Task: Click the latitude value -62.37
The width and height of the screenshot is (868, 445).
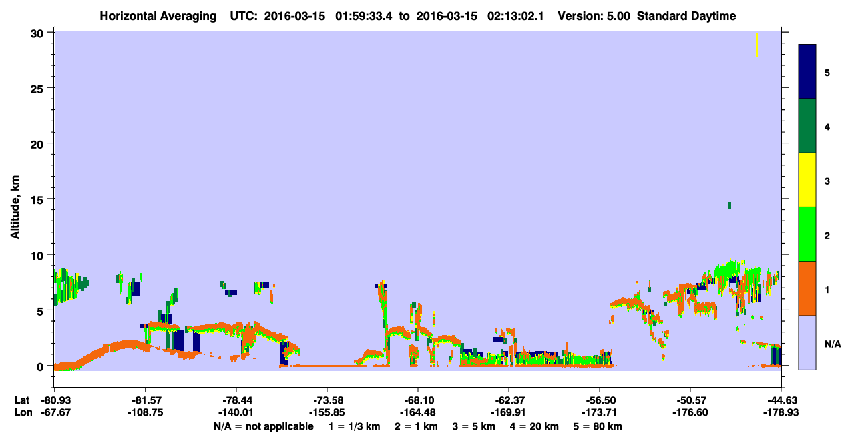Action: (x=509, y=400)
